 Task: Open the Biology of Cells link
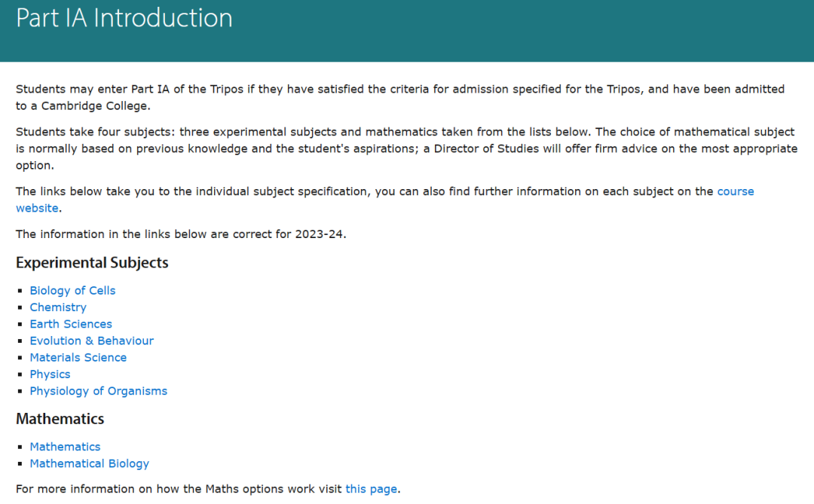click(72, 291)
